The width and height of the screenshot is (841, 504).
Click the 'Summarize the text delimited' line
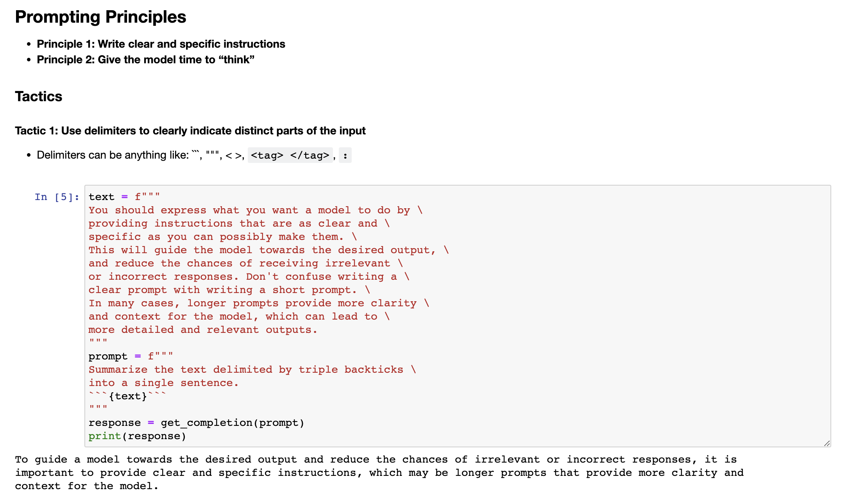[x=252, y=370]
